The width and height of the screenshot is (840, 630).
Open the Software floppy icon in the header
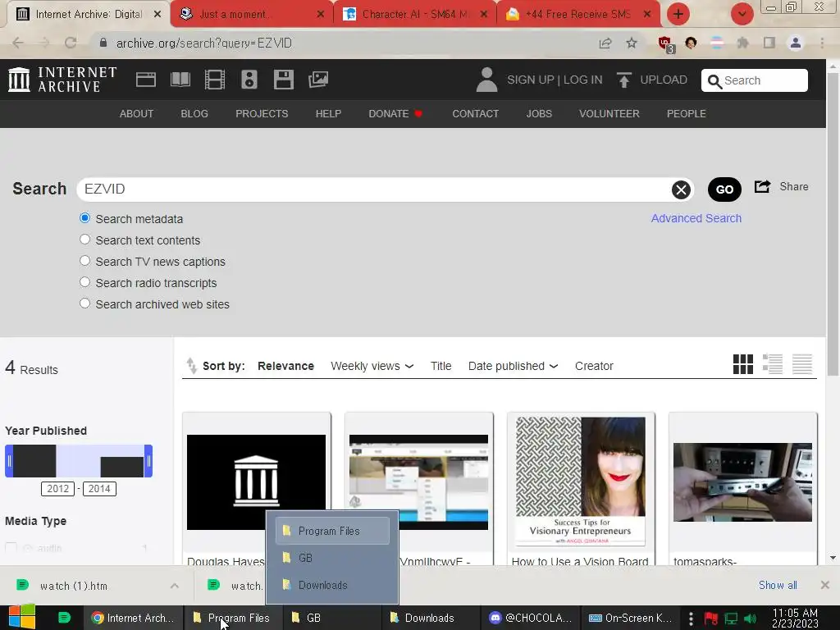point(283,80)
